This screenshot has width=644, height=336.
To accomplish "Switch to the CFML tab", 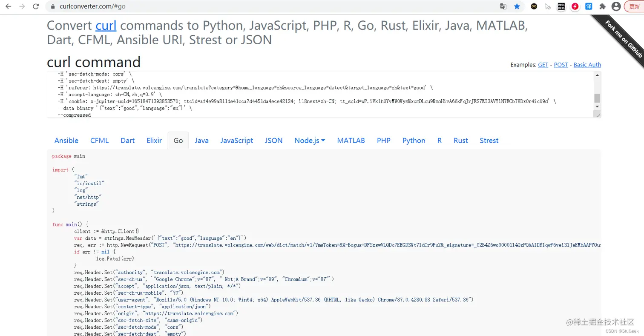I will (x=100, y=141).
